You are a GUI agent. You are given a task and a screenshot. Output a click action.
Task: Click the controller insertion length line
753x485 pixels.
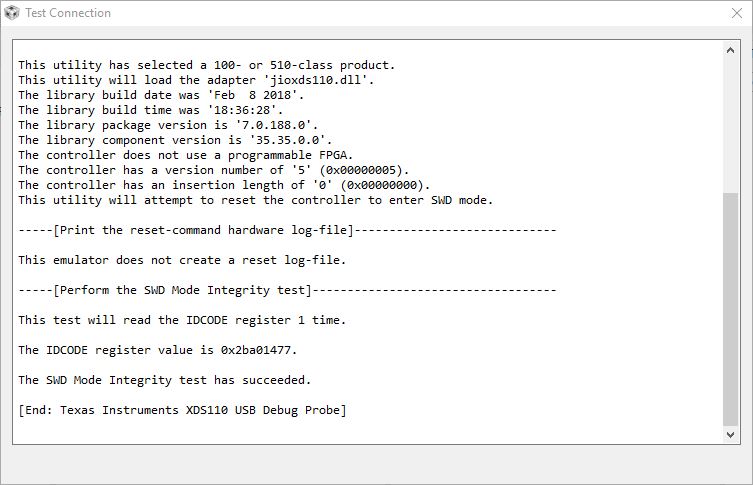coord(225,185)
